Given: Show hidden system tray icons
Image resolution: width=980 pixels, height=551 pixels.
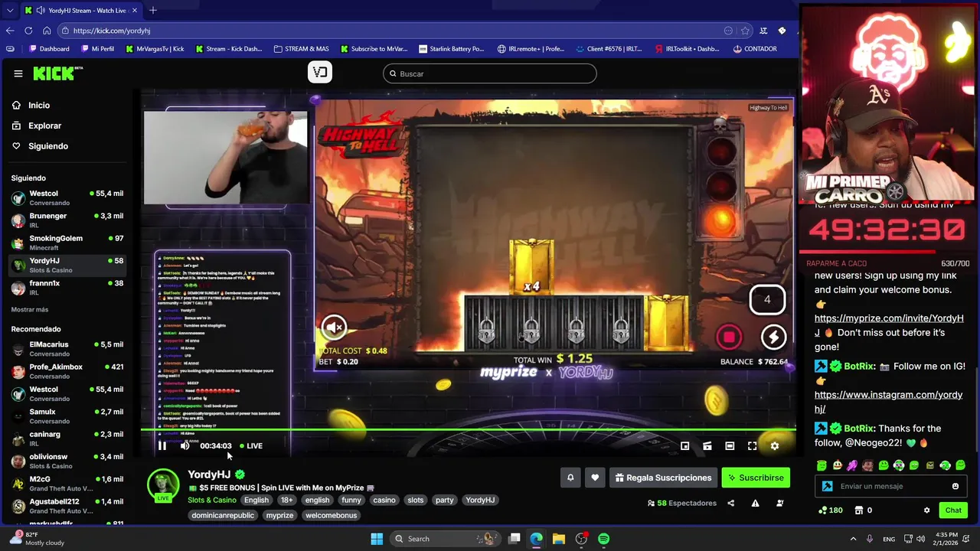Looking at the screenshot, I should [x=853, y=539].
